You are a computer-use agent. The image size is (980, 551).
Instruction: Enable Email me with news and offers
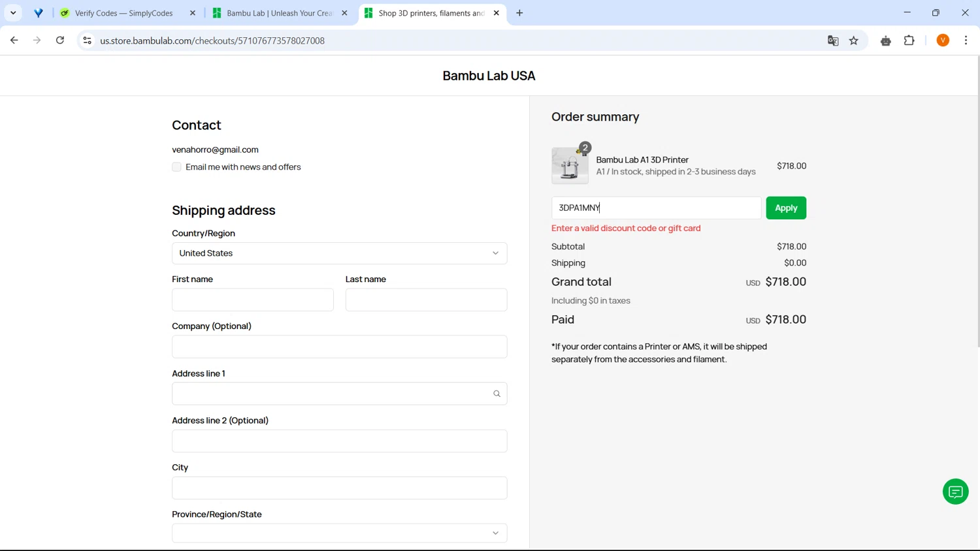coord(176,167)
